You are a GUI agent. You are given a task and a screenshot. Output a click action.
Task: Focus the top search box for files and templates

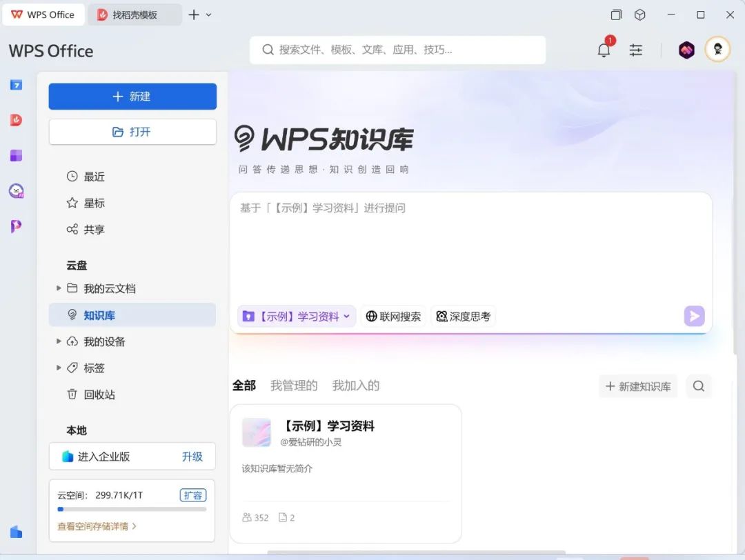click(x=398, y=50)
